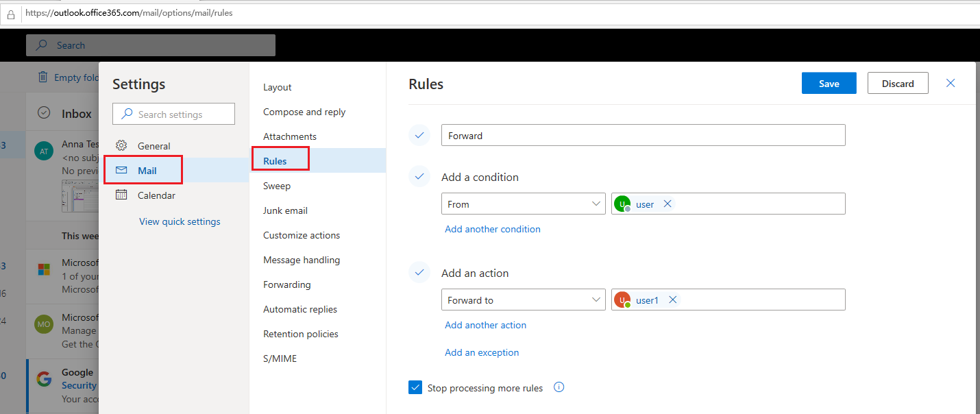This screenshot has width=980, height=414.
Task: Open General settings via the gear icon
Action: point(122,145)
